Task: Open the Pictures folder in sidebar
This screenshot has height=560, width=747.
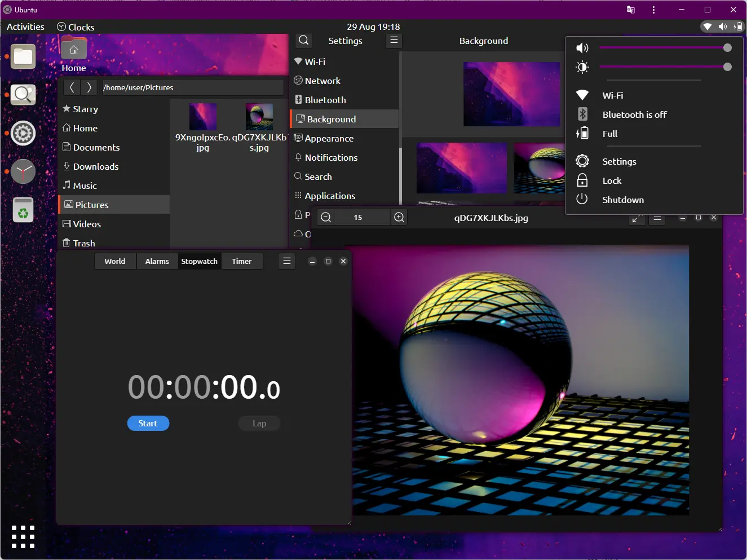Action: pyautogui.click(x=91, y=205)
